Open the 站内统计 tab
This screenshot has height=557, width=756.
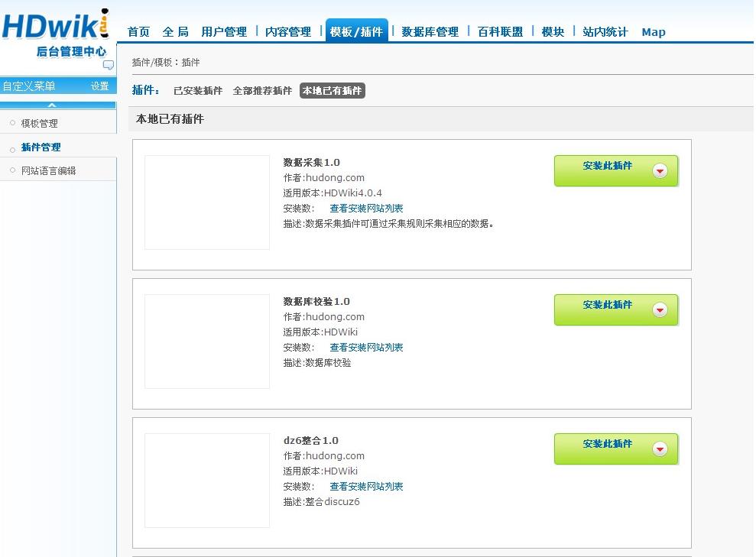pos(605,32)
